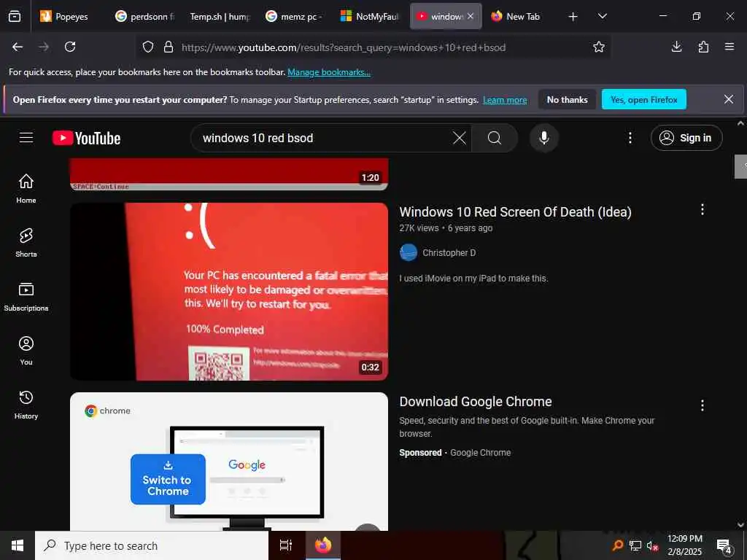Open tracking protection shield icon

[x=148, y=47]
